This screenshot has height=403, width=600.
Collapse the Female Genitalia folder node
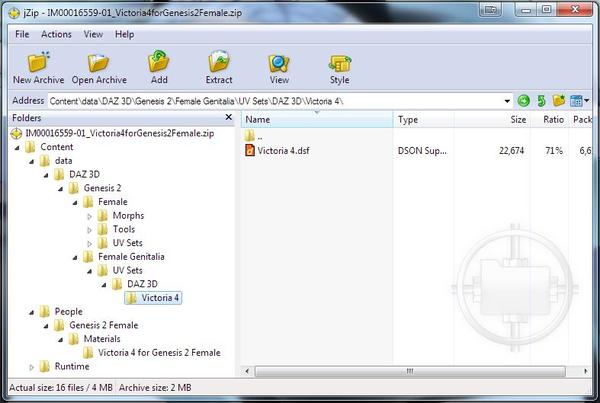pos(75,258)
